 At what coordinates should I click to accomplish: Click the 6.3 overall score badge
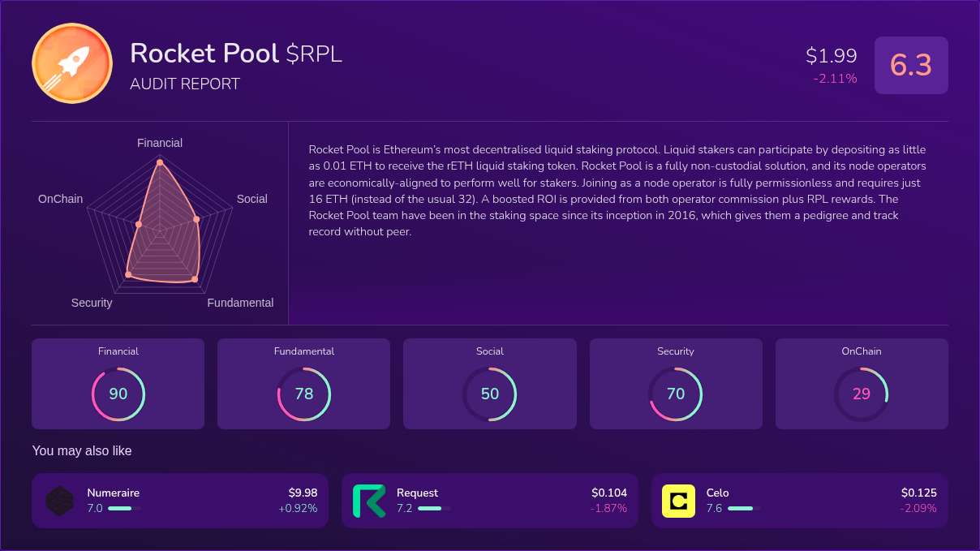911,66
